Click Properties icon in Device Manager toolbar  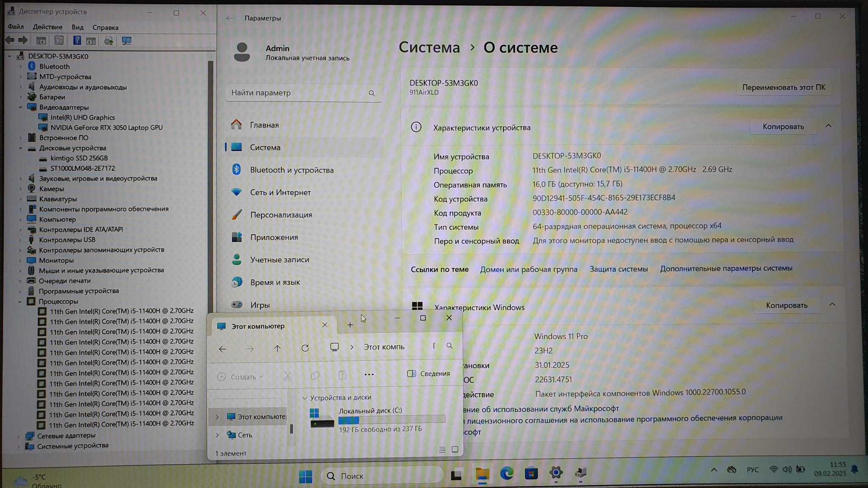[59, 41]
